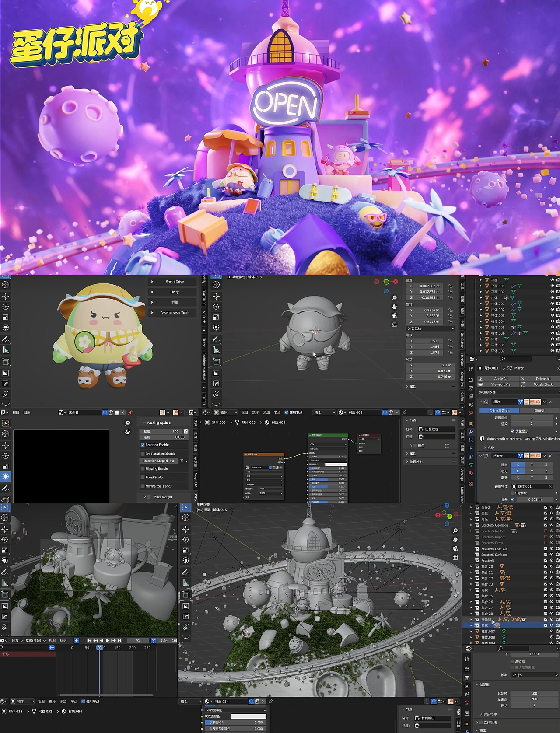Screen dimensions: 560x733
Task: Click Apply All modifiers button
Action: coord(497,379)
